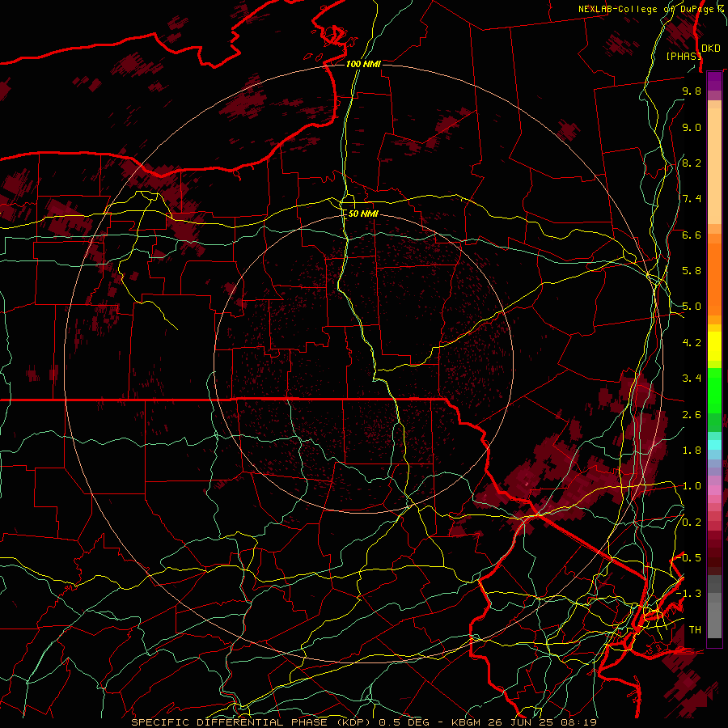The width and height of the screenshot is (728, 728).
Task: Pick the purple swatch at top of color bar
Action: click(x=714, y=81)
